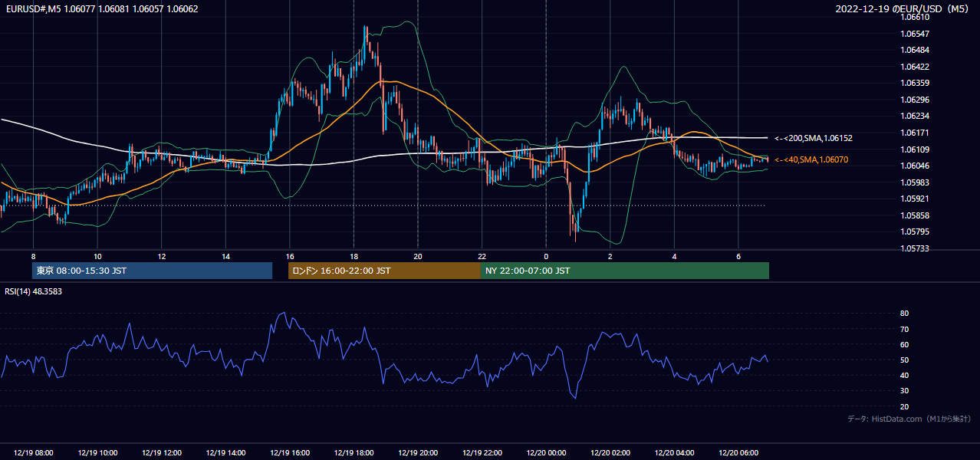Click hour tick 14 under the price chart
Image resolution: width=980 pixels, height=460 pixels.
(x=225, y=256)
